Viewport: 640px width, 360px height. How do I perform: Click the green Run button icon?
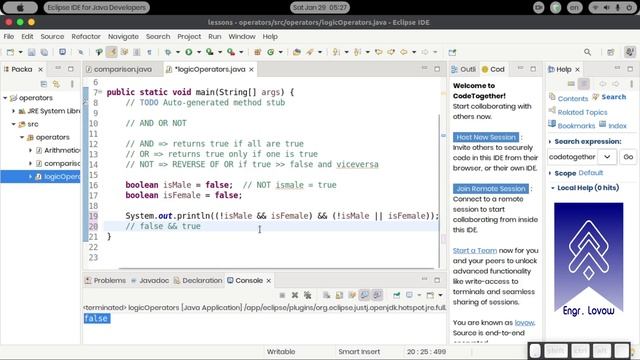coord(189,52)
